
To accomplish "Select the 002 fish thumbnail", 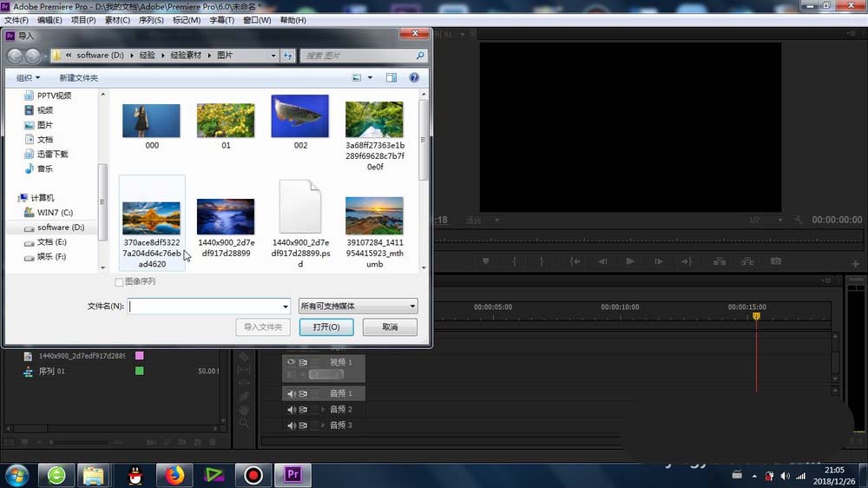I will click(x=300, y=115).
